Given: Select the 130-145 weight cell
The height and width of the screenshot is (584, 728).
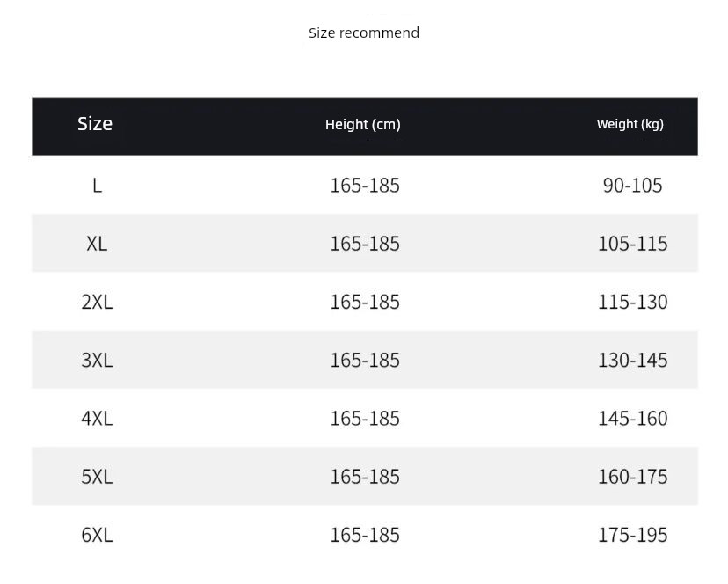Looking at the screenshot, I should 633,360.
